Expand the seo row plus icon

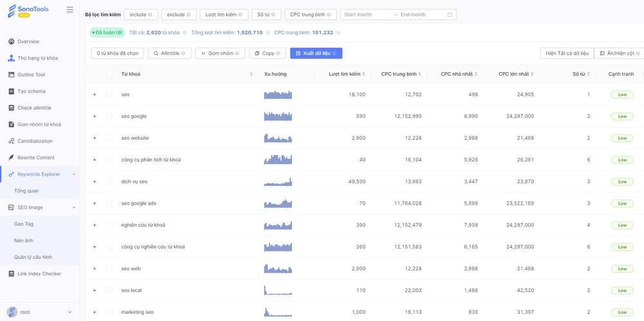(x=95, y=95)
